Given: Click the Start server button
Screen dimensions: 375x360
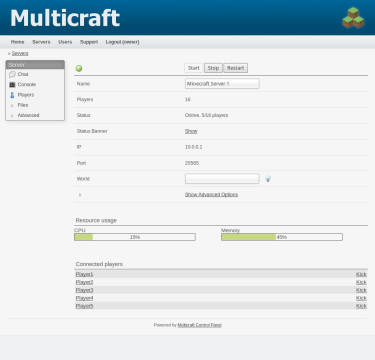Looking at the screenshot, I should (193, 68).
